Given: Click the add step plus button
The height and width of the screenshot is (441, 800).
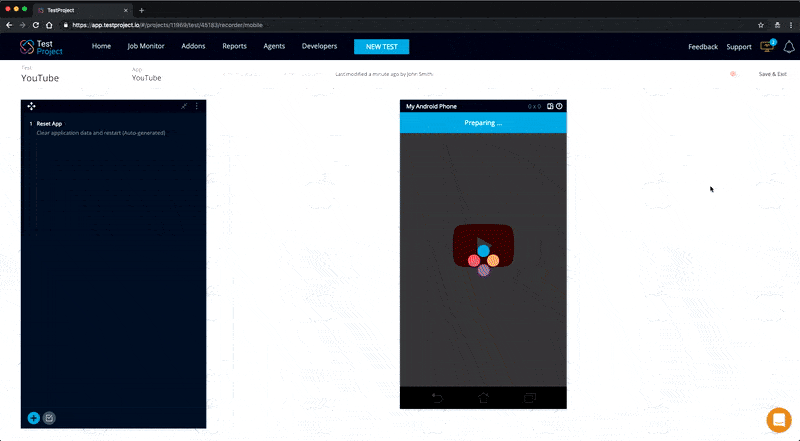Looking at the screenshot, I should 34,418.
